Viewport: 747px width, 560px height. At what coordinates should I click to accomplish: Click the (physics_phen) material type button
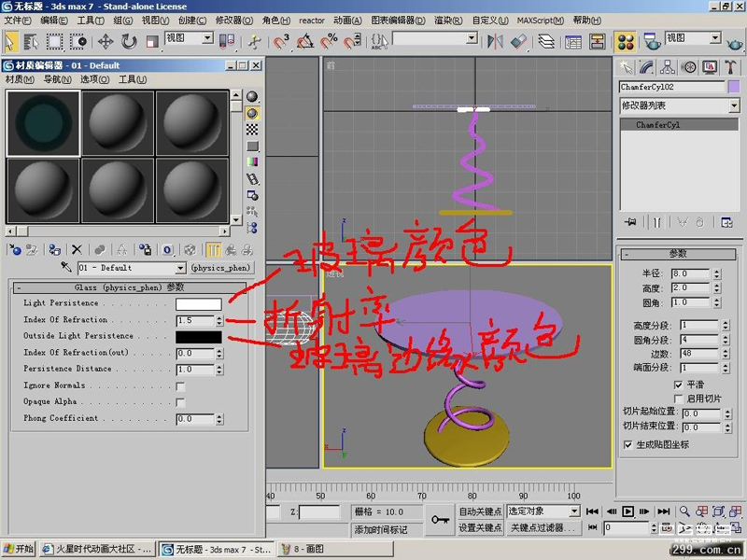pyautogui.click(x=220, y=268)
